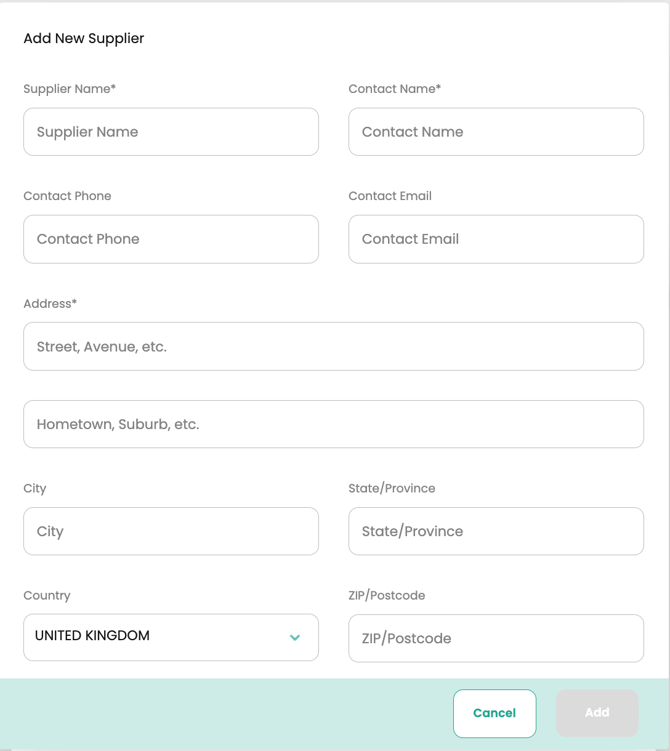Focus the Contact Name text box

pyautogui.click(x=496, y=132)
